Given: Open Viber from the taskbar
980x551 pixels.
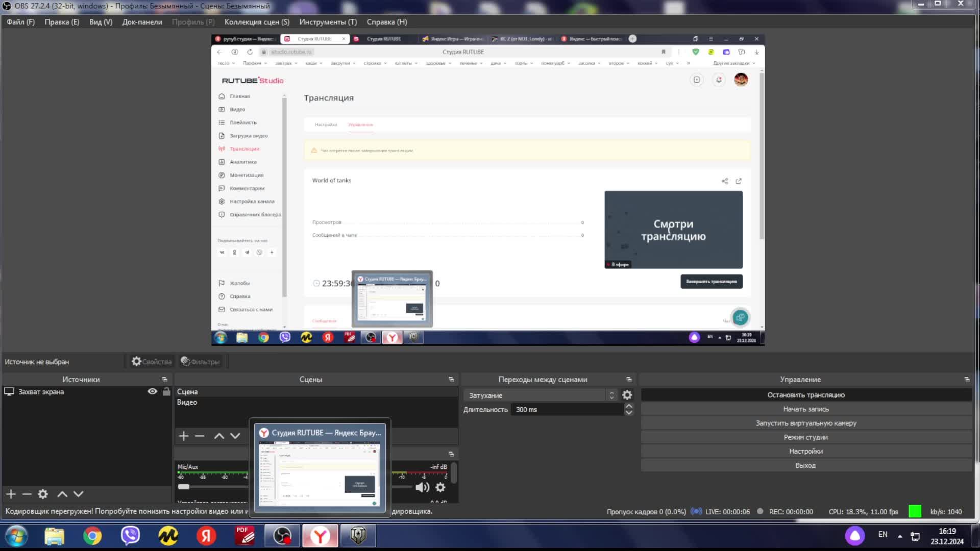Looking at the screenshot, I should pyautogui.click(x=130, y=536).
